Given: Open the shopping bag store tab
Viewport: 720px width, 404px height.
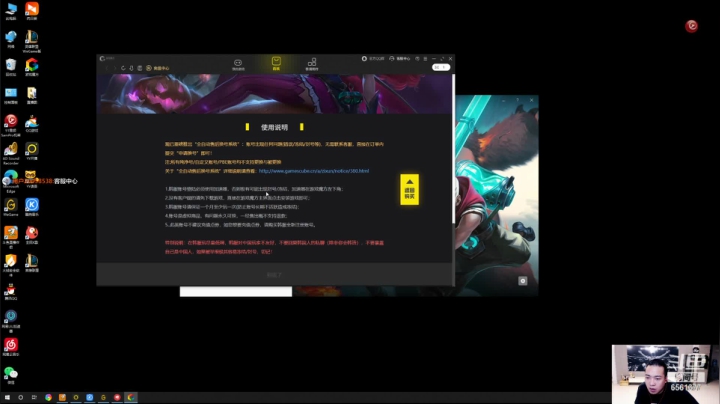Looking at the screenshot, I should [x=276, y=63].
